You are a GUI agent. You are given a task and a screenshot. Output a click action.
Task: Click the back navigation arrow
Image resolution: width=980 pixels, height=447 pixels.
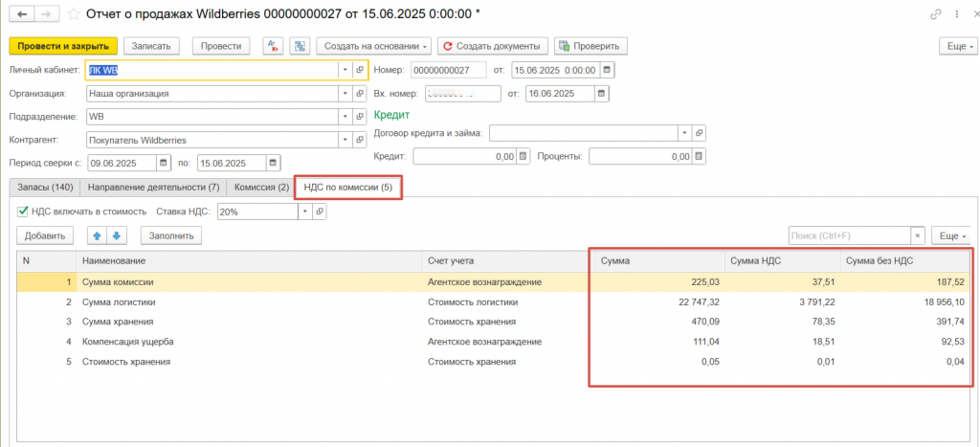point(20,14)
